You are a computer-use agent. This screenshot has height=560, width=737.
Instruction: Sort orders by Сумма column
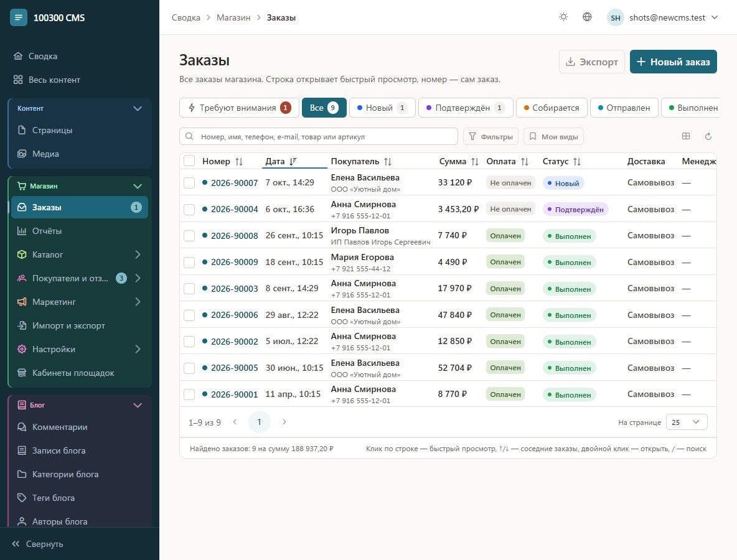pos(458,162)
